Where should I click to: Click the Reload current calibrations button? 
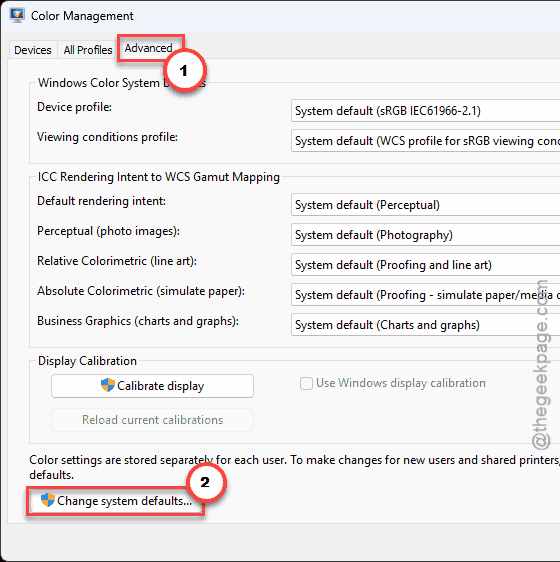click(x=152, y=420)
